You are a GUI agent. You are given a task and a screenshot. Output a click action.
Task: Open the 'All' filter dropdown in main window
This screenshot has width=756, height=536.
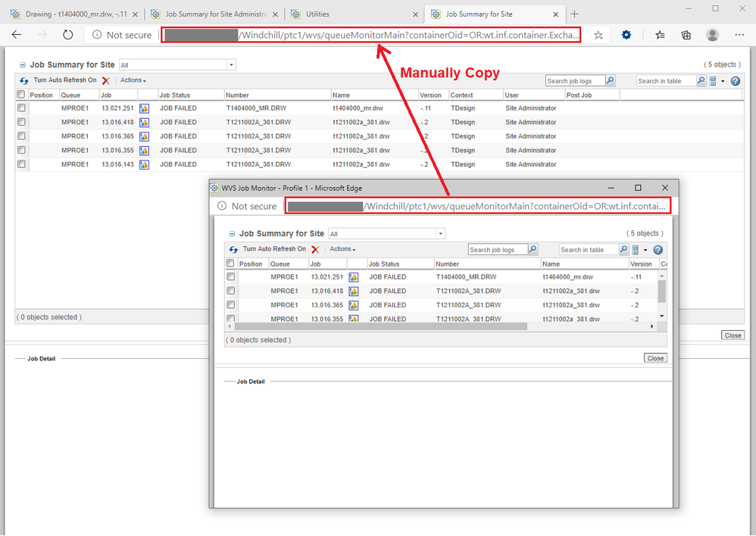178,65
